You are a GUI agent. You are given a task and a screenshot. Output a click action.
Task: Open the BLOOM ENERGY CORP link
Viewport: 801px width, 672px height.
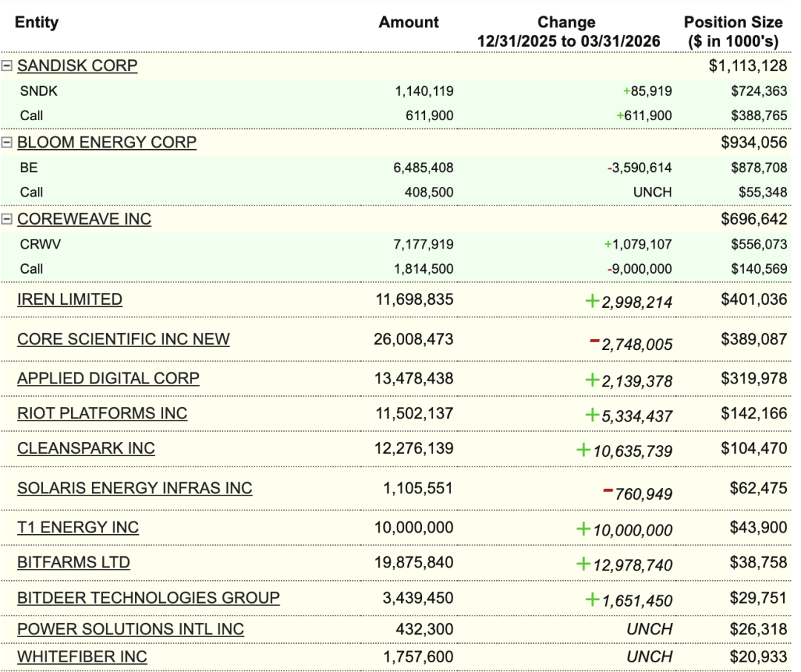107,142
